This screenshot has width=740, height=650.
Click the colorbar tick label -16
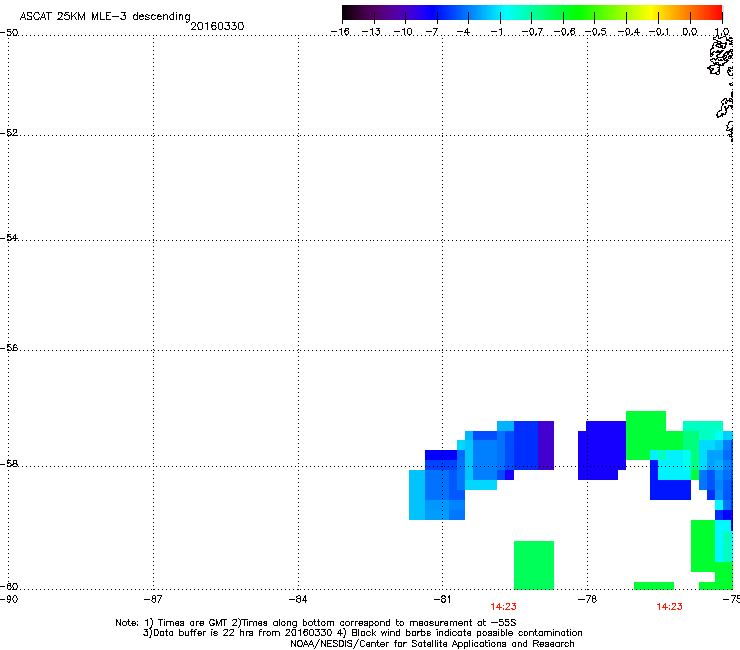[340, 32]
